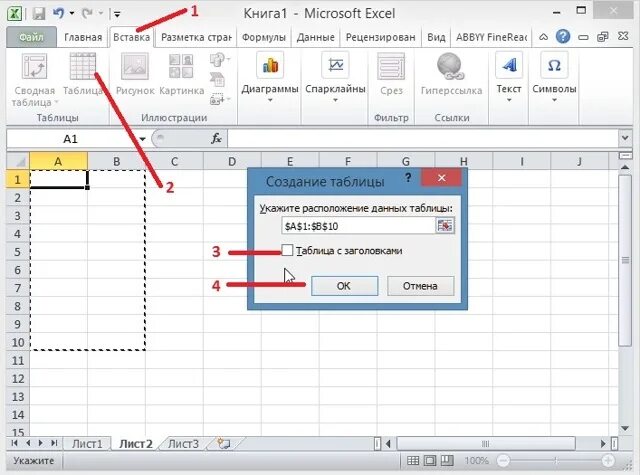This screenshot has width=640, height=475.
Task: Switch to the Вставка tab
Action: tap(131, 37)
